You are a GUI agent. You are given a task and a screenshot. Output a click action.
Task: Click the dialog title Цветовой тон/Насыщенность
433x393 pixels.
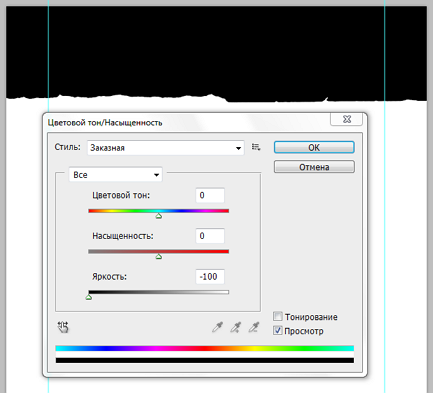click(105, 123)
